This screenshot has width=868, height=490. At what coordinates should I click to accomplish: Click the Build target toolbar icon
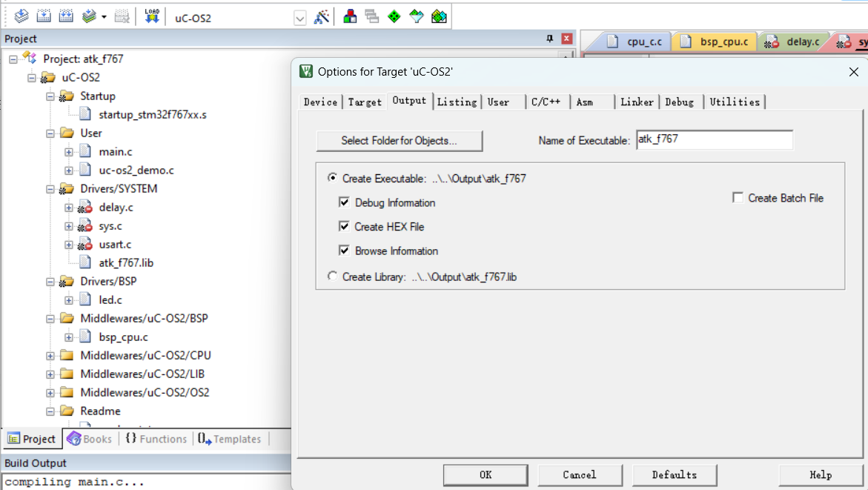pyautogui.click(x=44, y=16)
